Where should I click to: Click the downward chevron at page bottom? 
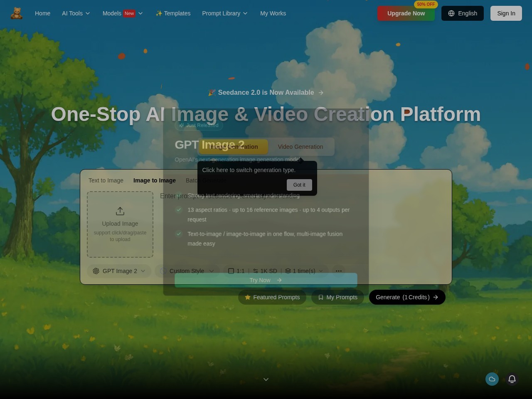pos(266,379)
